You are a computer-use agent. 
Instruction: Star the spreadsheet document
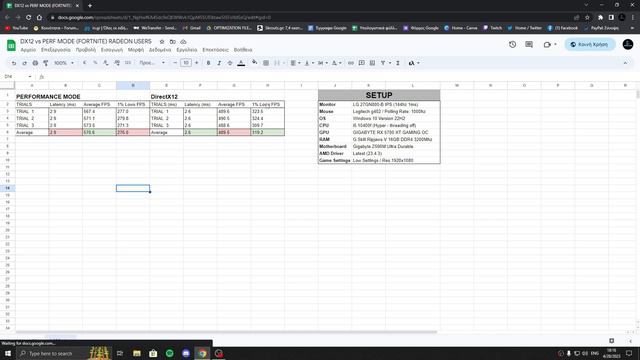(x=162, y=42)
